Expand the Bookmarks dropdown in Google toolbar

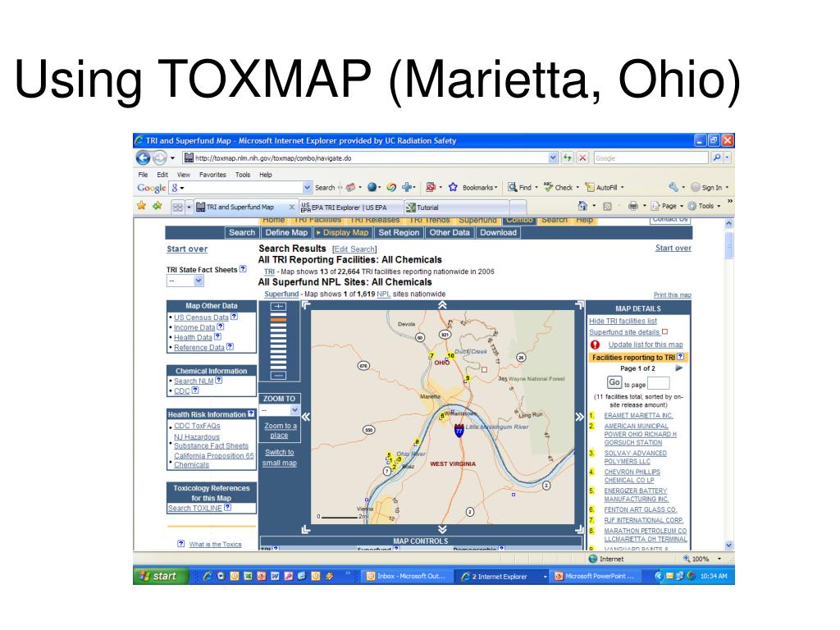(x=496, y=188)
